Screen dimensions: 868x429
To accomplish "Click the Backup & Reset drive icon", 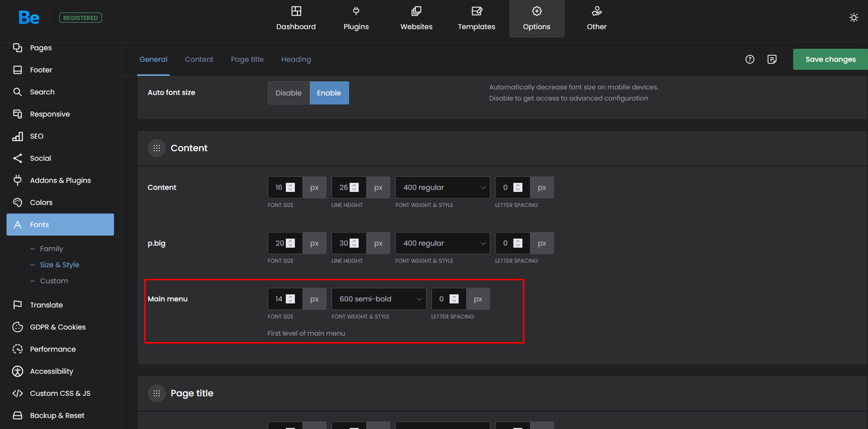I will pyautogui.click(x=18, y=415).
